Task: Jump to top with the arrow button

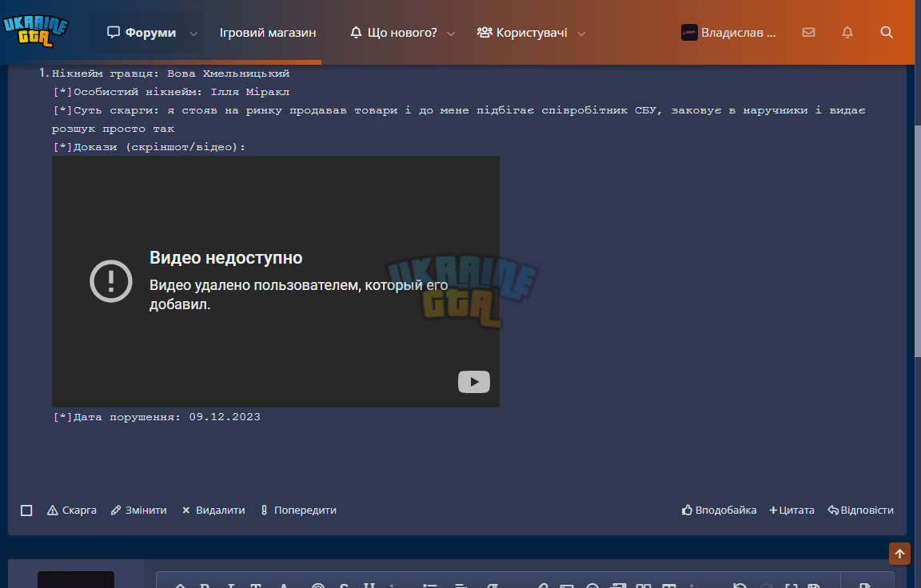Action: coord(899,554)
